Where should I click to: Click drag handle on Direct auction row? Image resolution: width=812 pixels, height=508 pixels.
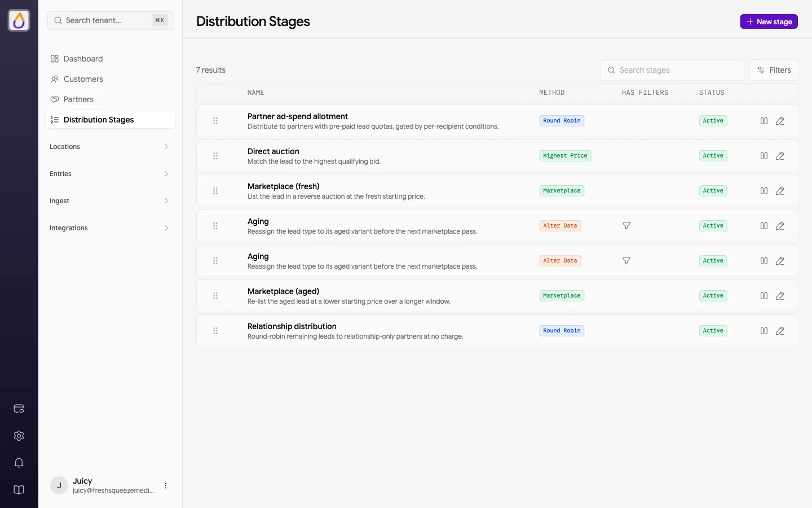coord(215,156)
